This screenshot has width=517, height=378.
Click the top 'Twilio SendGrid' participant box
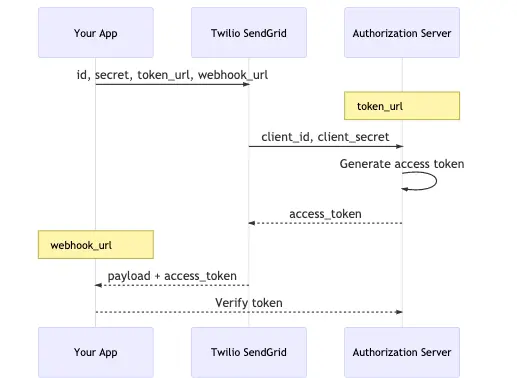point(249,33)
